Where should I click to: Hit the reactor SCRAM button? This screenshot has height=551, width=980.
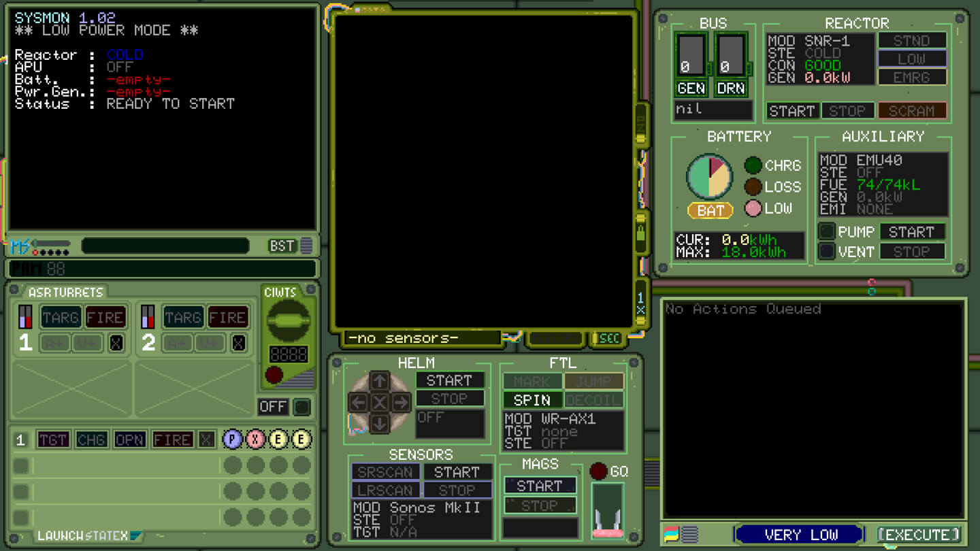pos(912,111)
